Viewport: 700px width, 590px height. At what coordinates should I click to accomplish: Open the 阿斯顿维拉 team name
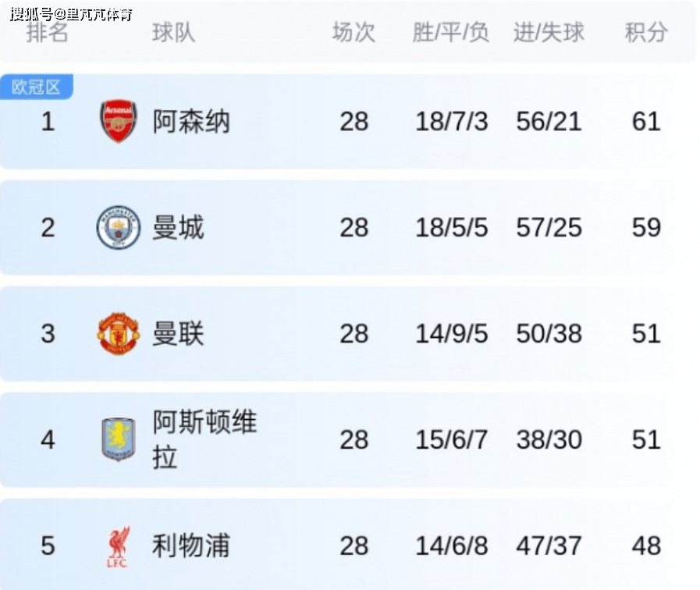204,439
